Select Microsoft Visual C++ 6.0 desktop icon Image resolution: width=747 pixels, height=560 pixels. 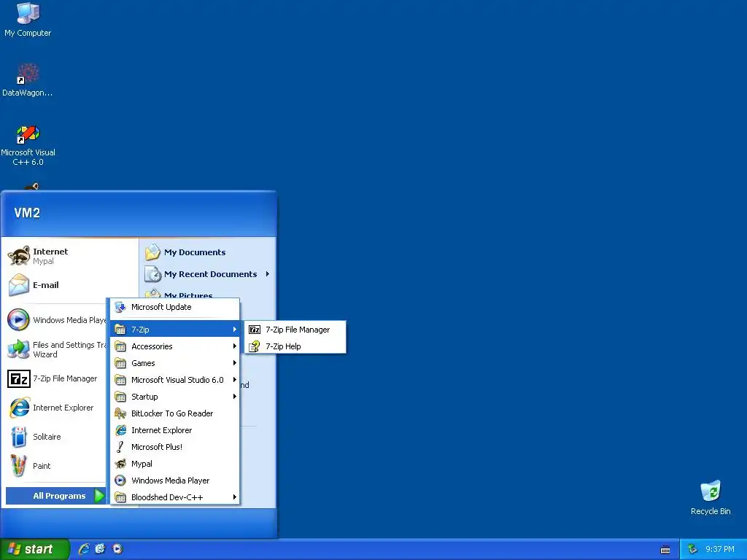coord(28,134)
